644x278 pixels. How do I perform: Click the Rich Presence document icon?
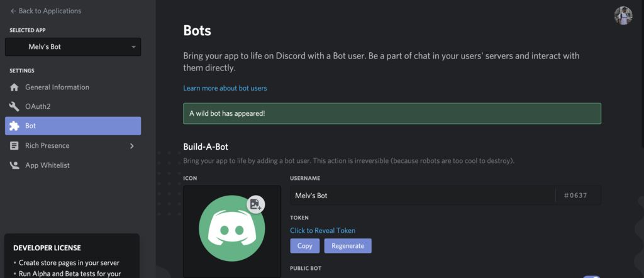(14, 146)
